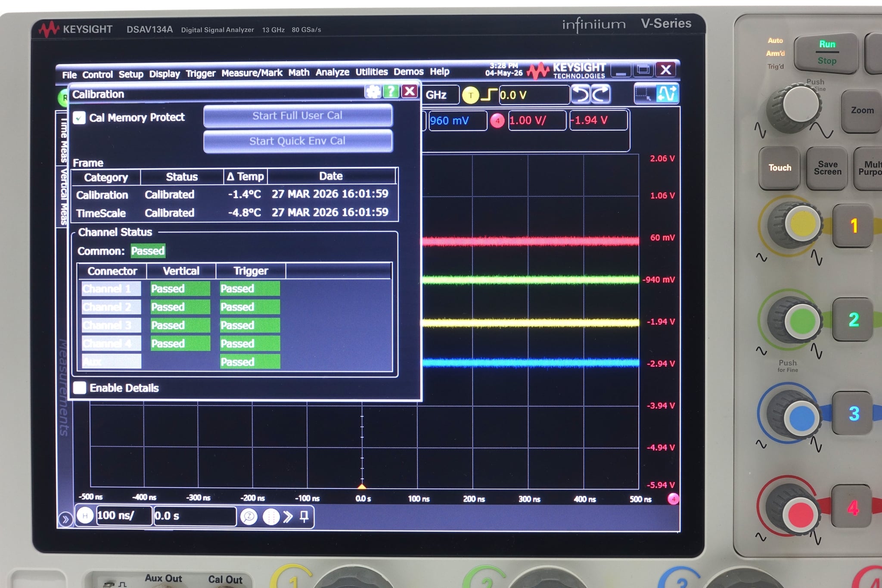This screenshot has width=882, height=588.
Task: Open the Display menu
Action: point(165,74)
